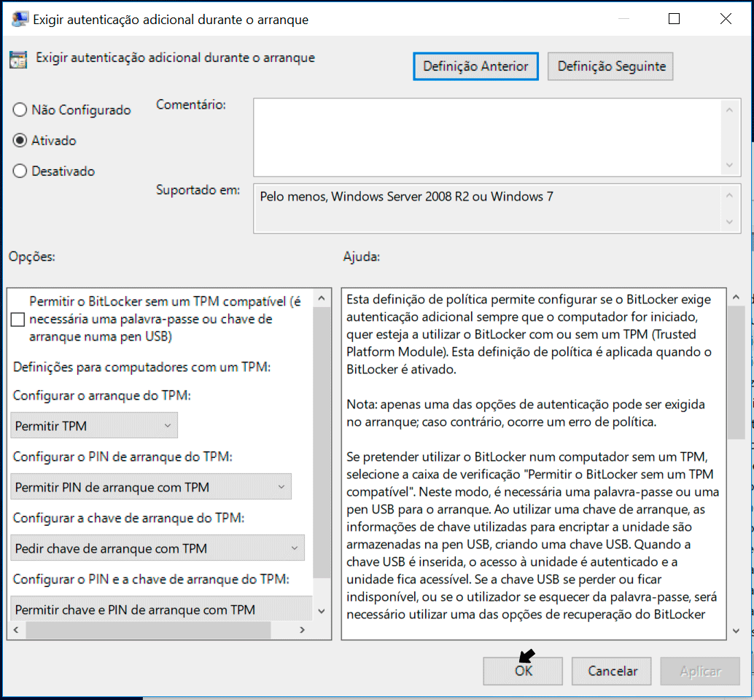Click Definições para computadores com um TPM text
This screenshot has width=754, height=700.
142,367
